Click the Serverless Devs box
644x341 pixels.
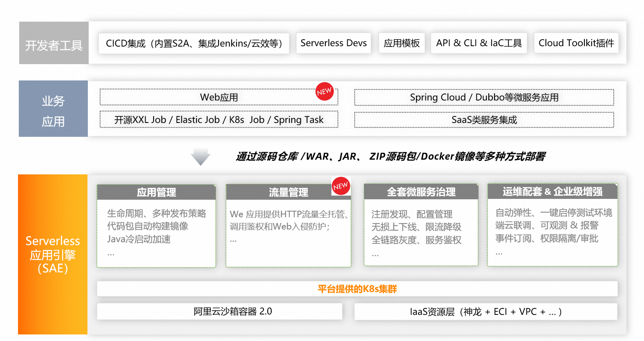click(x=333, y=43)
